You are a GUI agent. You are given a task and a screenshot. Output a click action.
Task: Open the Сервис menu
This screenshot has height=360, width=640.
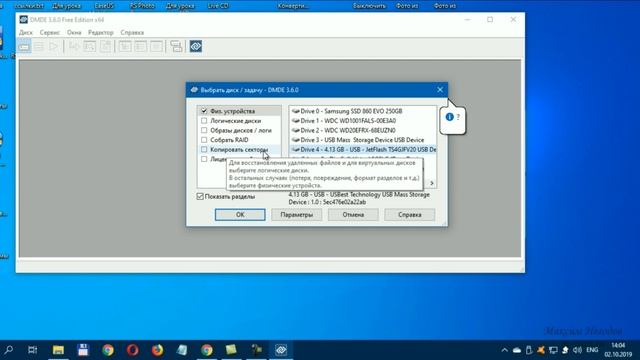[50, 32]
